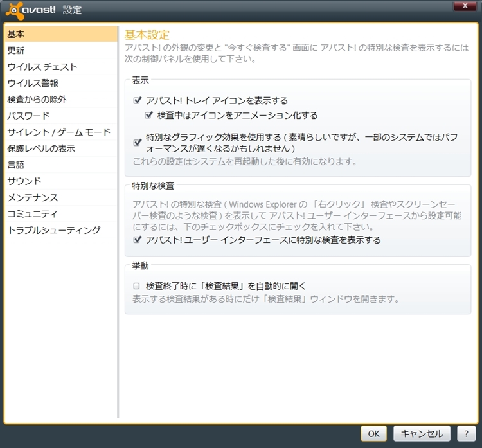This screenshot has width=482, height=448.
Task: Toggle アバスト! トレイ アイコンを表示する checkbox
Action: pyautogui.click(x=137, y=100)
